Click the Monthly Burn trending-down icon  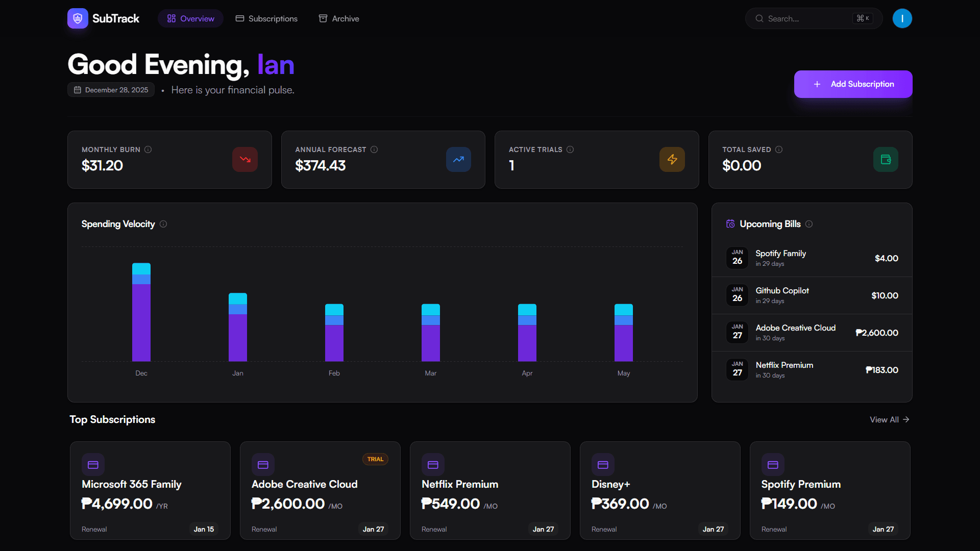(x=245, y=160)
